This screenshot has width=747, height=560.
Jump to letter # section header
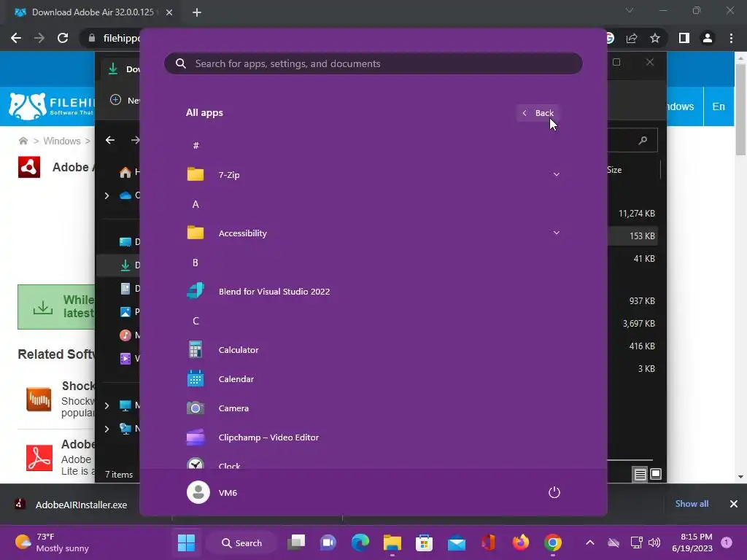tap(196, 146)
